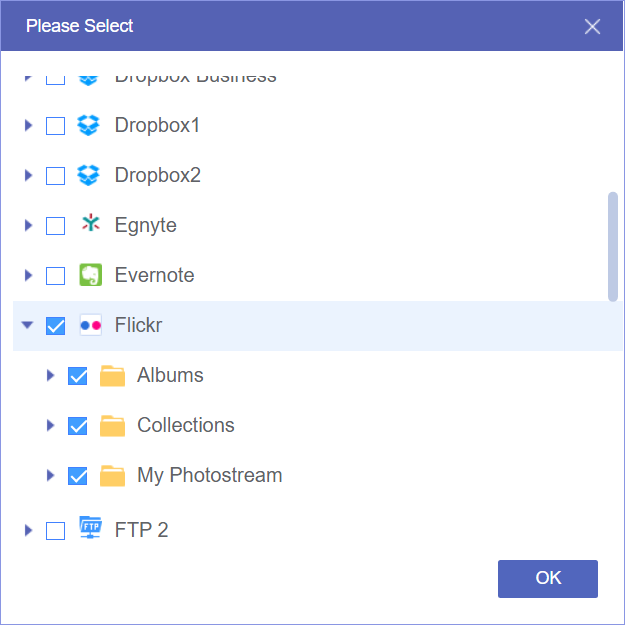Expand the Dropbox1 tree node
Viewport: 625px width, 625px height.
28,125
